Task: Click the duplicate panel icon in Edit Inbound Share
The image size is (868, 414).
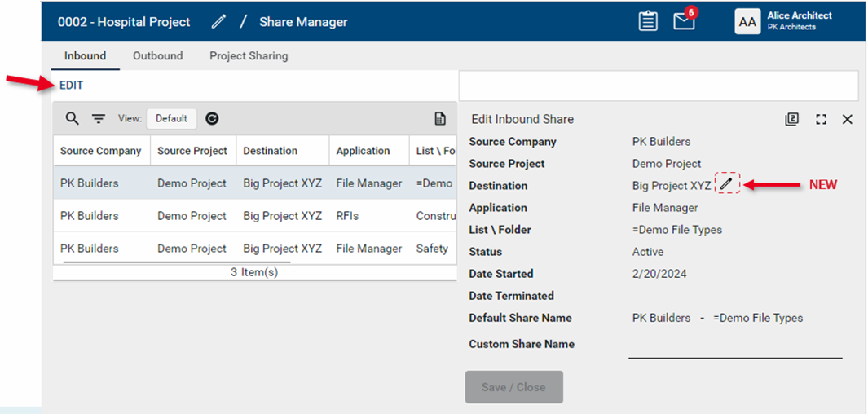Action: tap(791, 119)
